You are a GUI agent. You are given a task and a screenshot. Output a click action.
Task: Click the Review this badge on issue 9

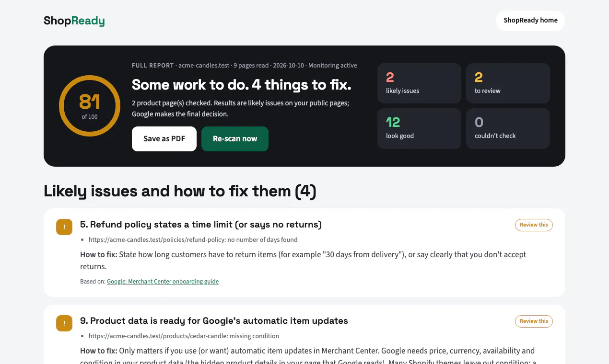coord(534,321)
